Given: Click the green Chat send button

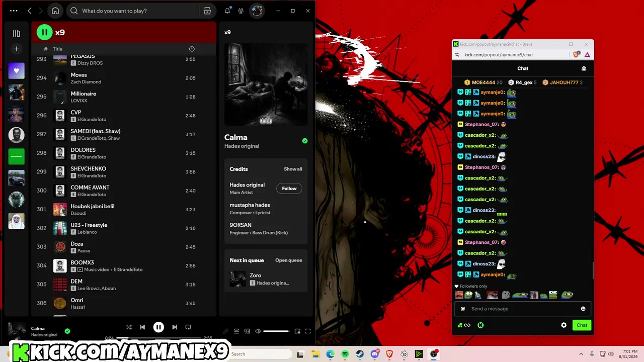Looking at the screenshot, I should (582, 325).
